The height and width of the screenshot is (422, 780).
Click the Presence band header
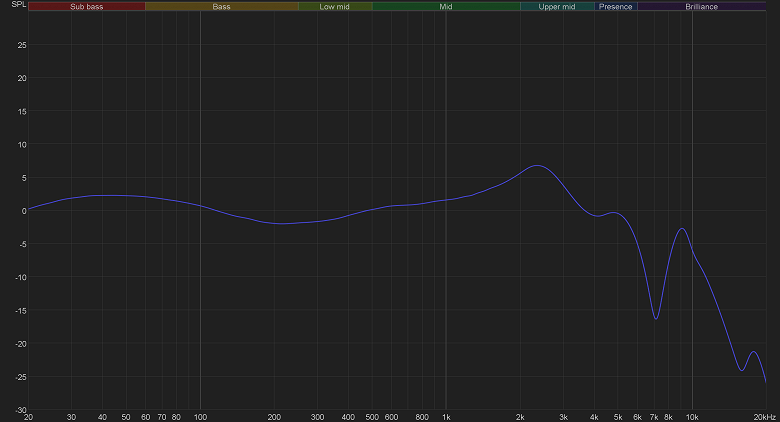[616, 6]
